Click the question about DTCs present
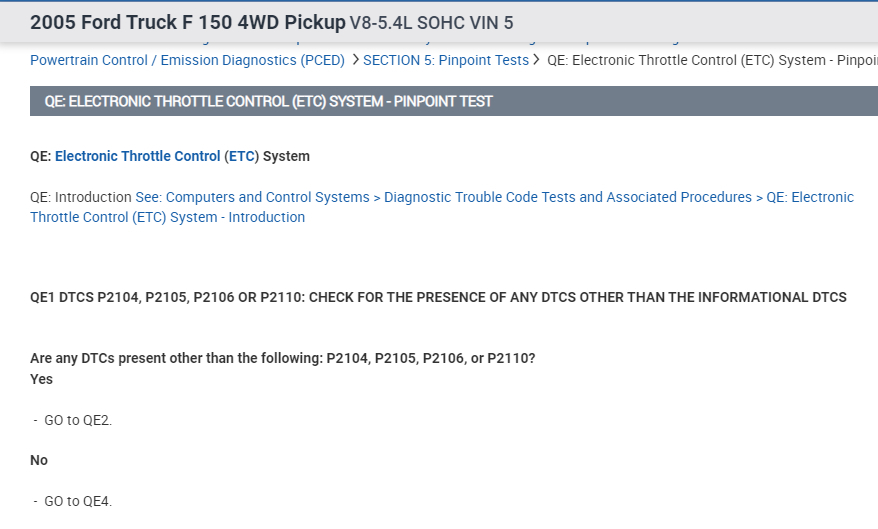This screenshot has height=529, width=878. pos(282,358)
